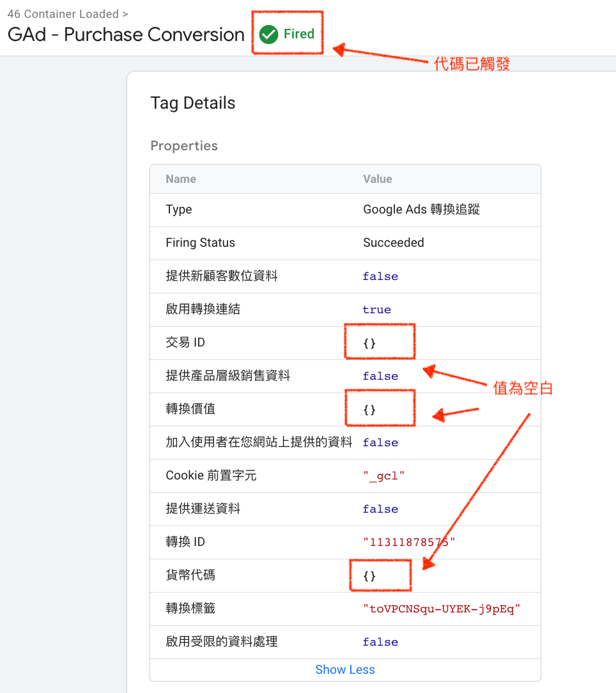Viewport: 616px width, 693px height.
Task: Click the Tag Details heading
Action: click(x=193, y=103)
